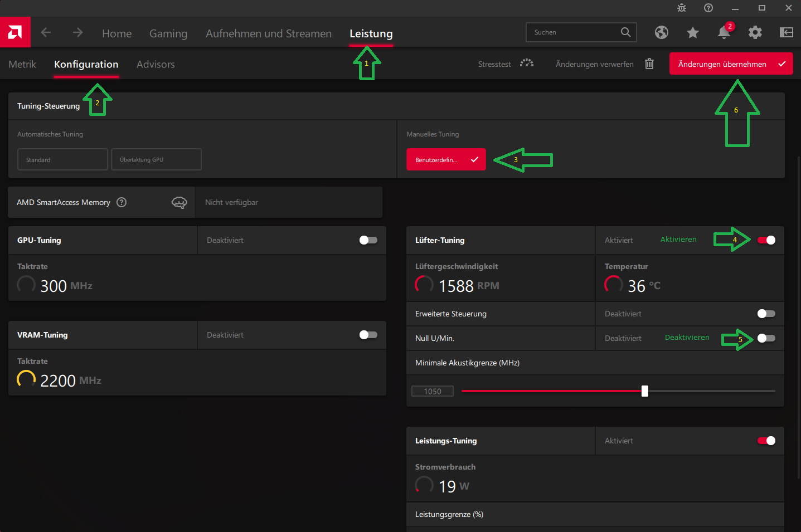Enable GPU-Tuning switch

pyautogui.click(x=368, y=240)
